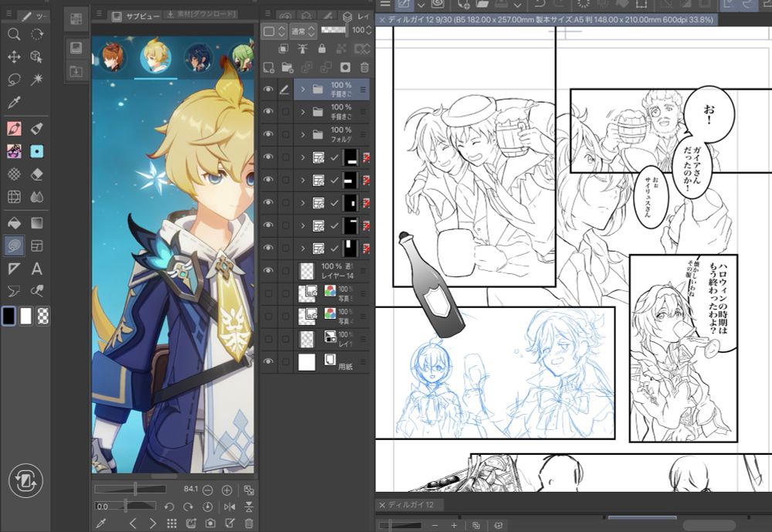
Task: Expand the first frame border folder
Action: tap(303, 158)
